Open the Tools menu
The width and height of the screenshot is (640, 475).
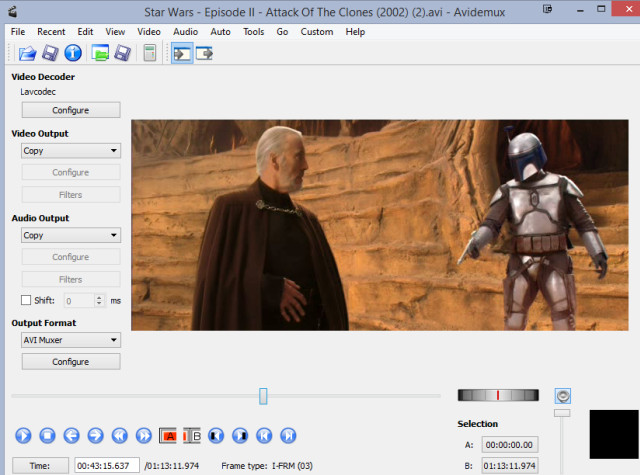point(253,31)
